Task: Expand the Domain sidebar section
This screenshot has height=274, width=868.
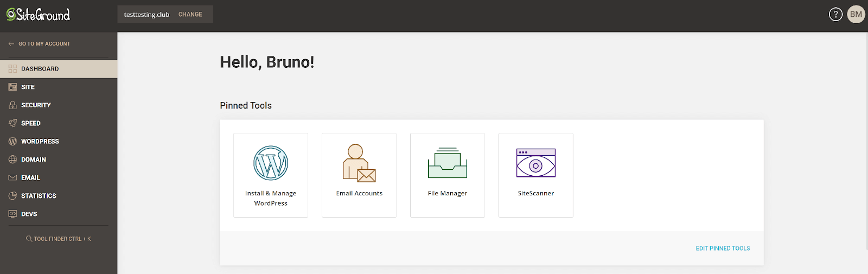Action: pyautogui.click(x=33, y=160)
